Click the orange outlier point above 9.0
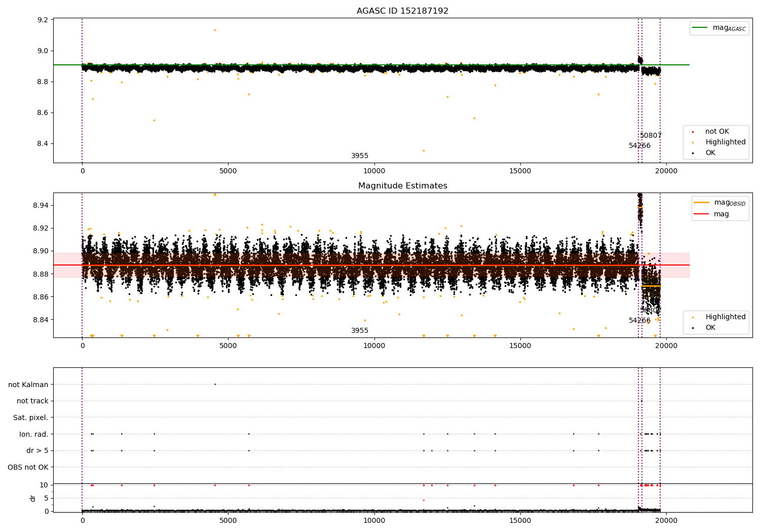 pos(215,30)
